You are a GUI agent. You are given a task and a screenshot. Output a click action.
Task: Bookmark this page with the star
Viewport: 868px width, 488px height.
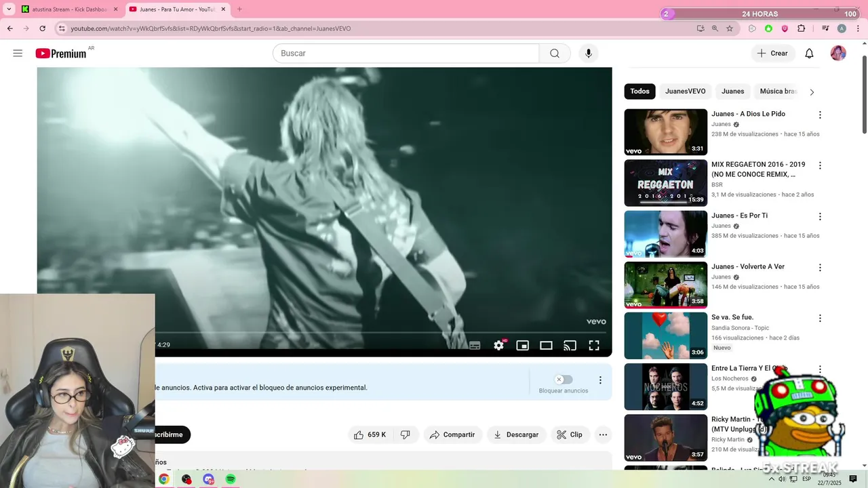click(730, 28)
